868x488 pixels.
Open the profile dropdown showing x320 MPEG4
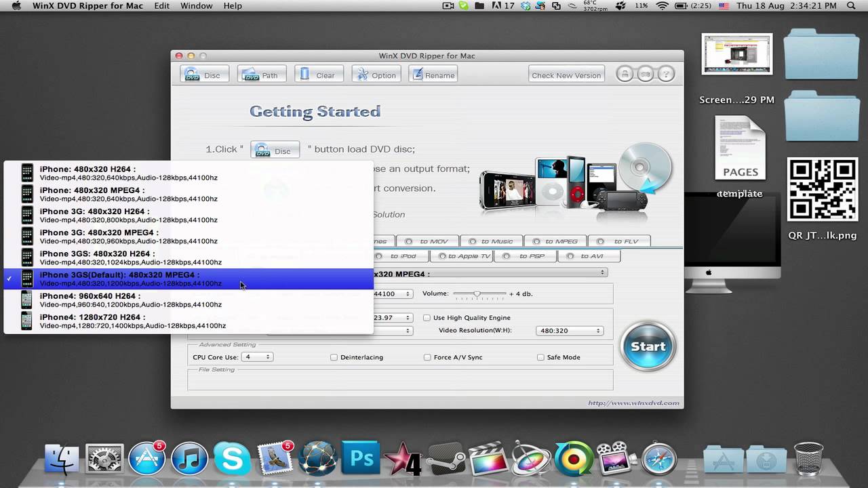tap(490, 273)
